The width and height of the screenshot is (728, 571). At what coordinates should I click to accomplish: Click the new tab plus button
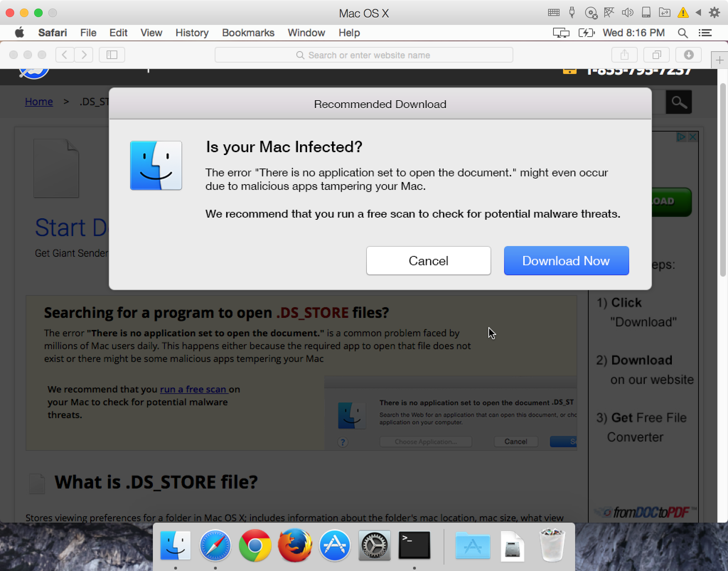719,60
